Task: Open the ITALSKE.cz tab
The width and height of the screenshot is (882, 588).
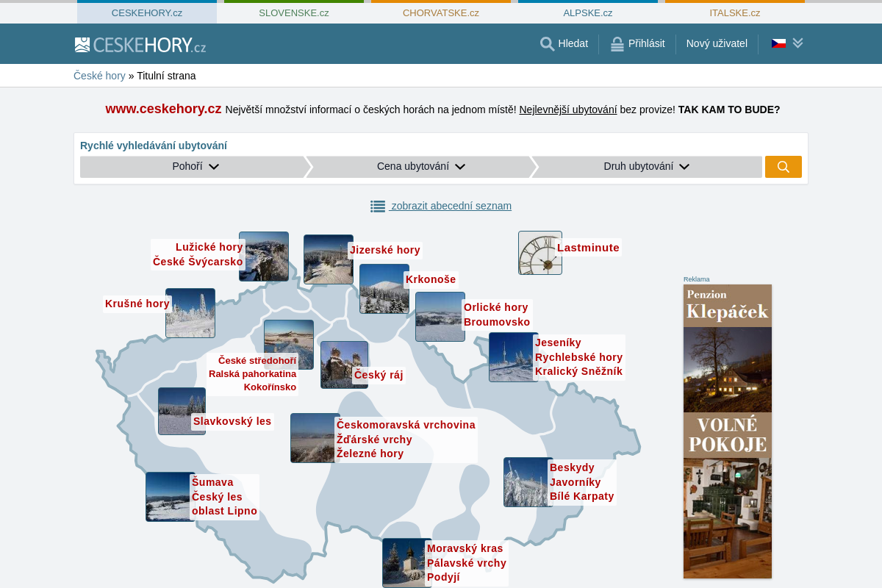Action: click(x=735, y=13)
